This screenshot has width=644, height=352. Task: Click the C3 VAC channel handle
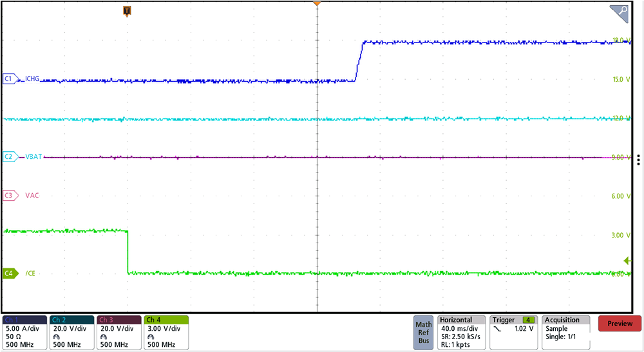pyautogui.click(x=9, y=195)
